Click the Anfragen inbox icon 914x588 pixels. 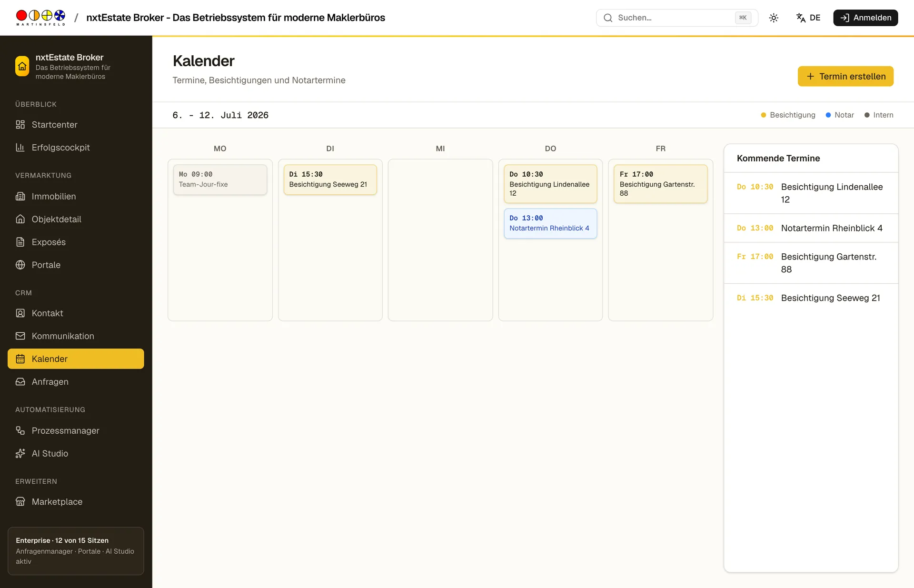[x=20, y=382]
